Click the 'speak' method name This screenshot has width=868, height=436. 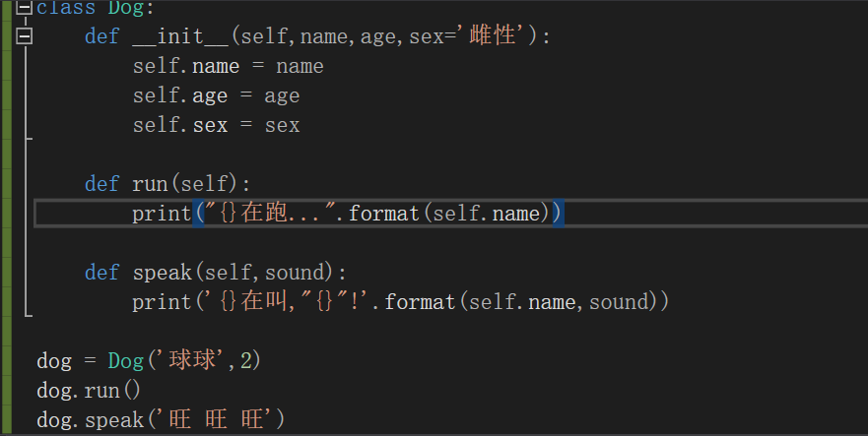click(163, 273)
